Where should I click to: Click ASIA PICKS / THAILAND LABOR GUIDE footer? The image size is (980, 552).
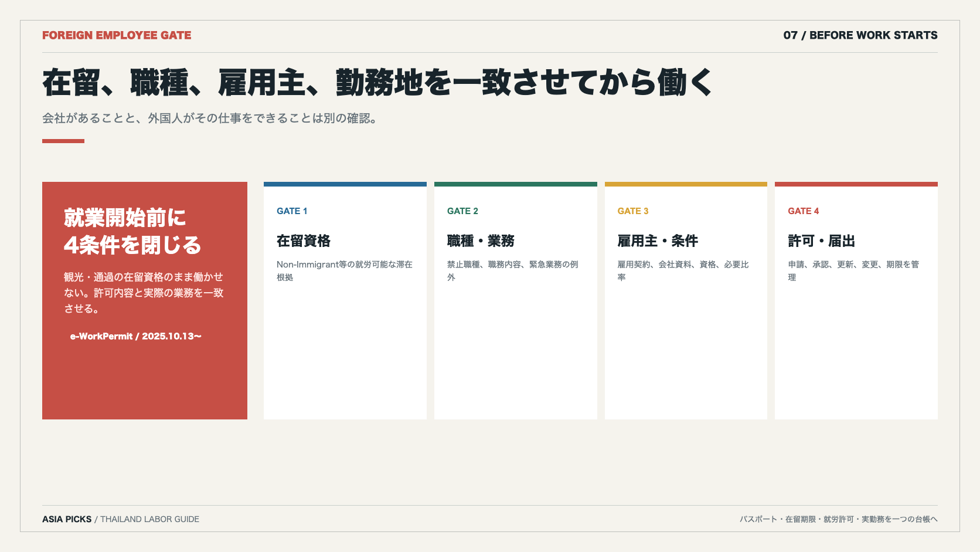pyautogui.click(x=121, y=519)
